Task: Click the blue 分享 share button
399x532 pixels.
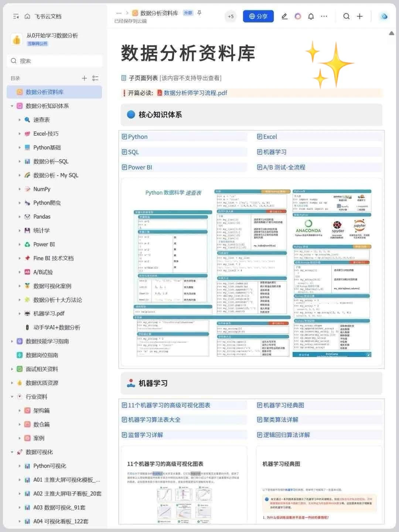Action: click(258, 16)
